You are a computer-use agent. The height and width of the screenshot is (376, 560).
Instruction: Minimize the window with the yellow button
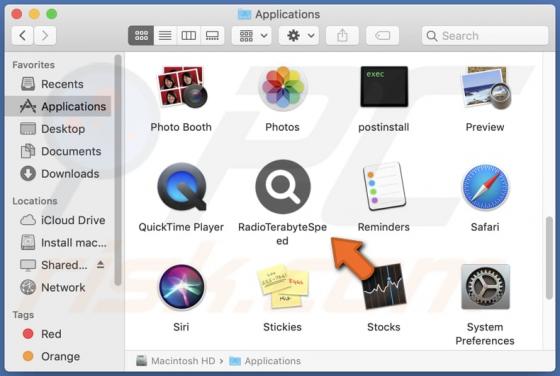coord(34,14)
